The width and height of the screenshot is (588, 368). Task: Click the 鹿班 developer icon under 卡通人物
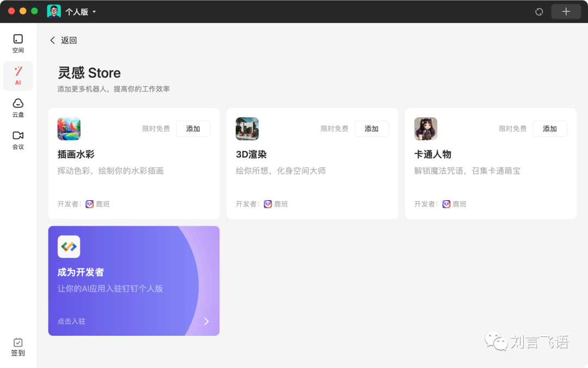coord(446,204)
